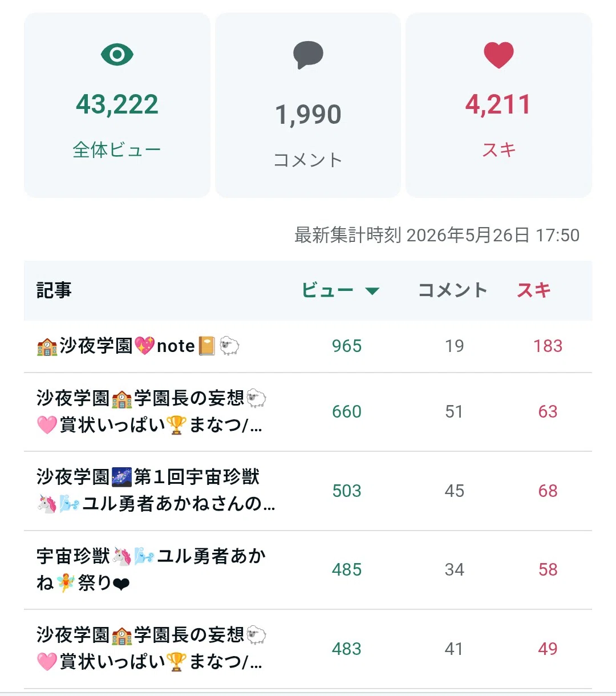
Task: Click the 記事 column header
Action: 54,290
